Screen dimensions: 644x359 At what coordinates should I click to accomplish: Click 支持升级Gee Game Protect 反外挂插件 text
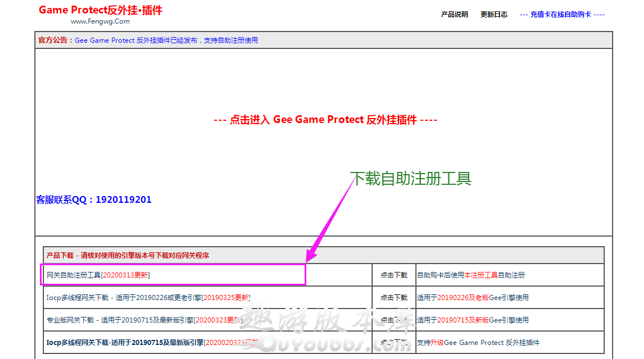478,343
